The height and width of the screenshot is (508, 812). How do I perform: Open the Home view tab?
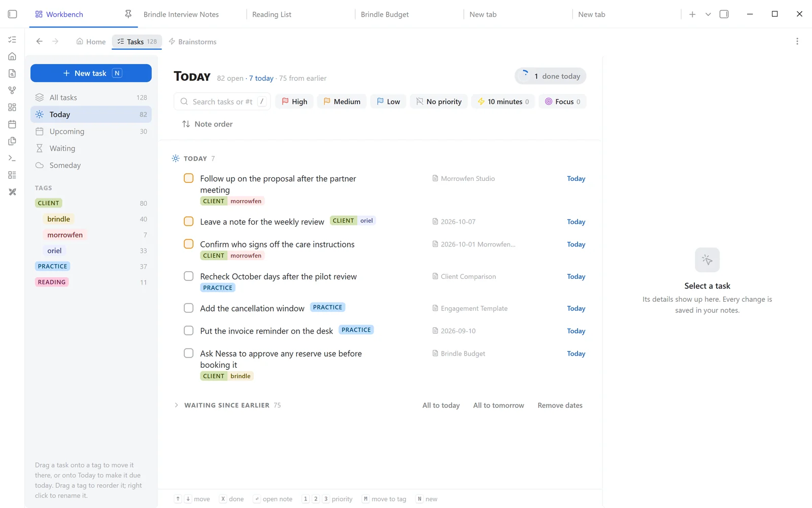pyautogui.click(x=91, y=42)
